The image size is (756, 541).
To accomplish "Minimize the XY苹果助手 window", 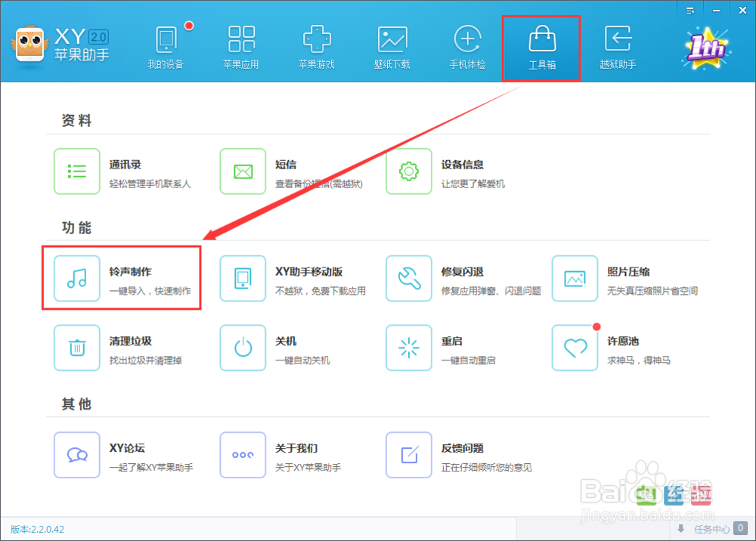I will 717,11.
